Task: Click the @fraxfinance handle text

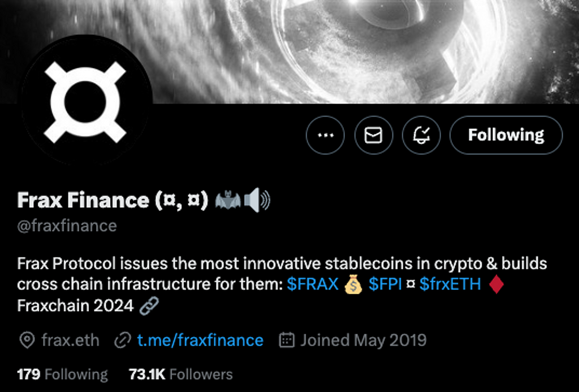Action: tap(67, 226)
